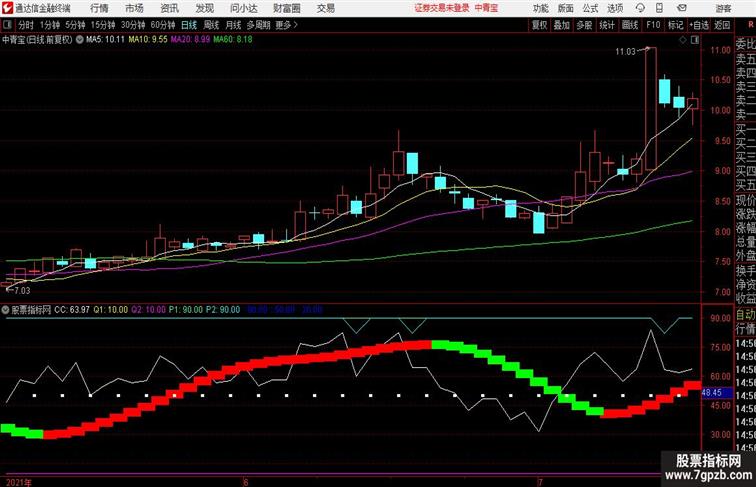Toggle the right sidebar panel icon at chart top-right

tap(695, 40)
